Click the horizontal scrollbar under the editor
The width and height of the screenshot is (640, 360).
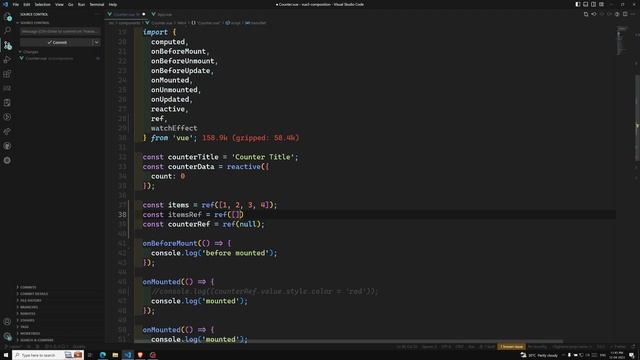[x=349, y=341]
